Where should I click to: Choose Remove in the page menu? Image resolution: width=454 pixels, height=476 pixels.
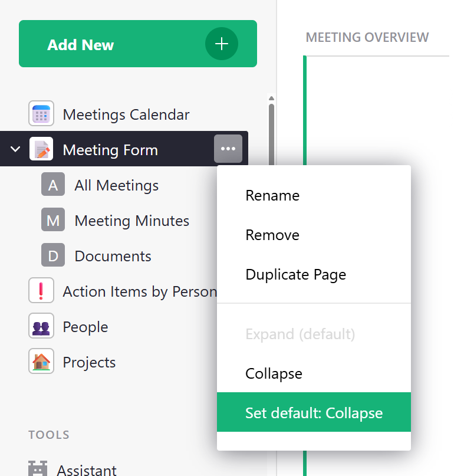[x=272, y=235]
